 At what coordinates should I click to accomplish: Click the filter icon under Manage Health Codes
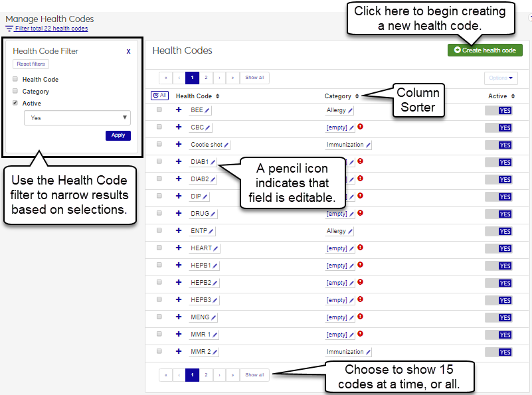pyautogui.click(x=9, y=29)
